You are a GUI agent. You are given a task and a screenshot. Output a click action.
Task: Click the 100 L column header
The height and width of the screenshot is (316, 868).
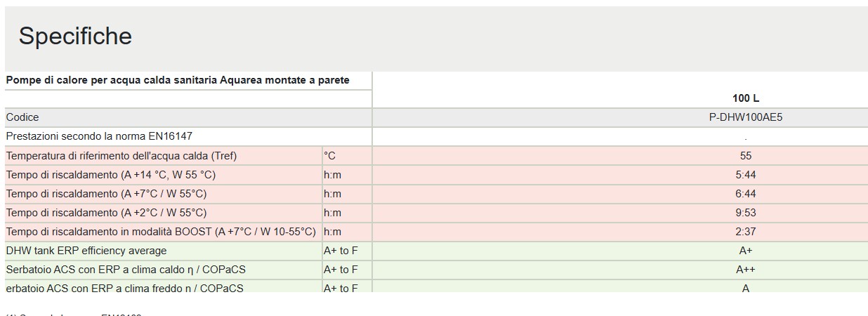[745, 98]
